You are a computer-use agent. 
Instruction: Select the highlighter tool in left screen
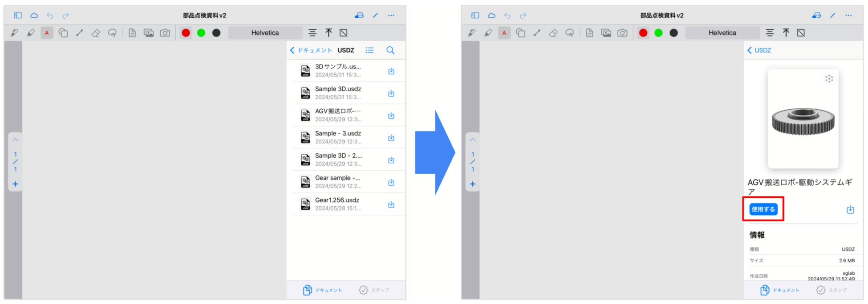[31, 33]
